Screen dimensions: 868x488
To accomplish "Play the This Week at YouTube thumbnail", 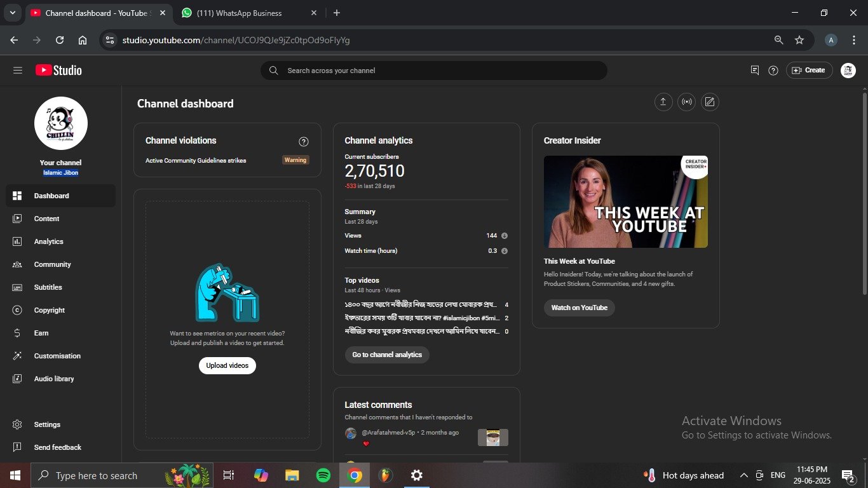I will coord(626,201).
